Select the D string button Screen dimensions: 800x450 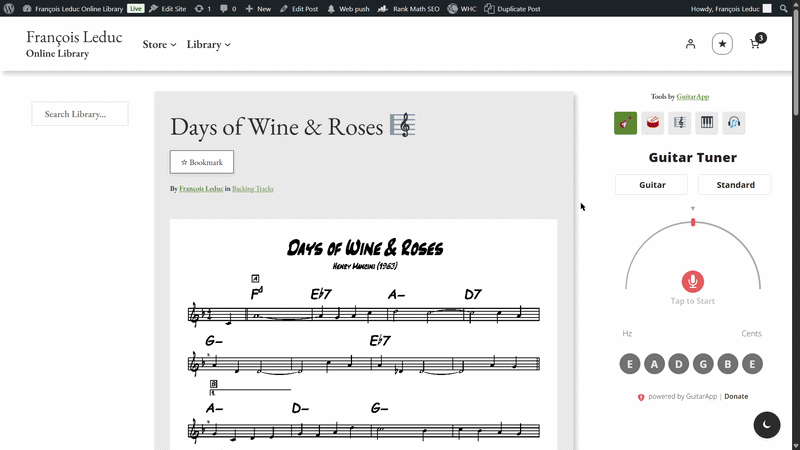coord(679,364)
